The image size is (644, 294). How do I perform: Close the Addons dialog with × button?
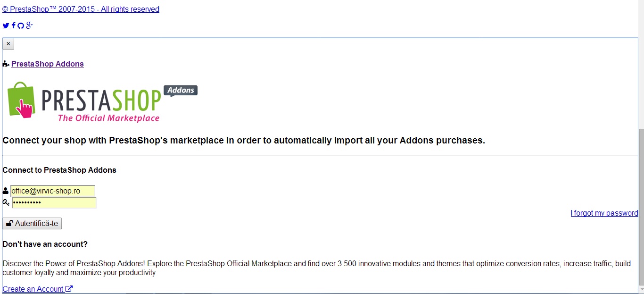click(x=8, y=44)
